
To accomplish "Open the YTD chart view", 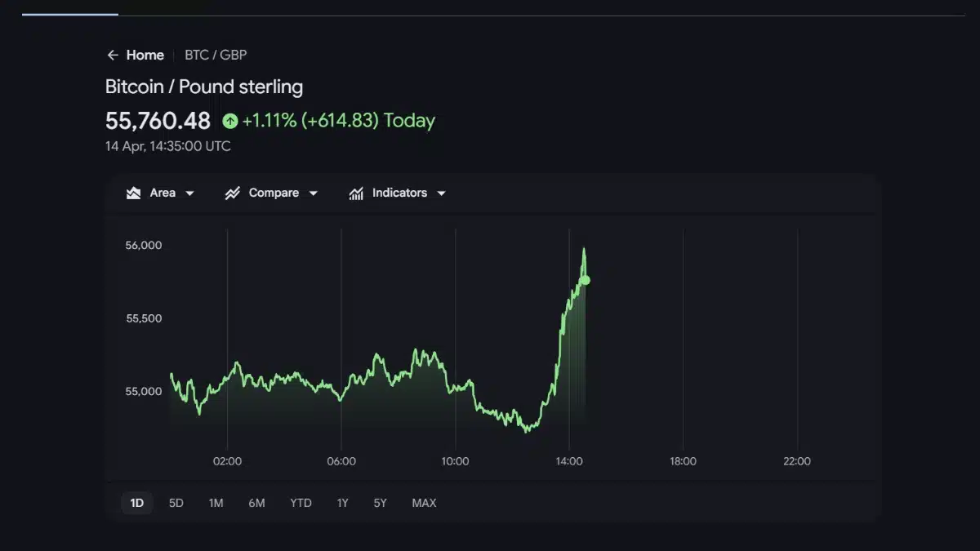I will point(300,503).
